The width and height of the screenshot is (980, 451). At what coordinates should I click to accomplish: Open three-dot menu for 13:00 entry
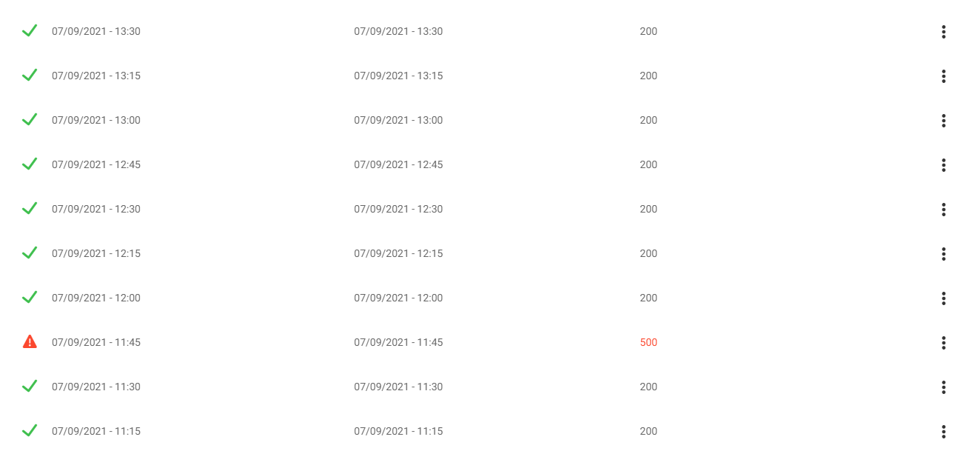pos(943,121)
